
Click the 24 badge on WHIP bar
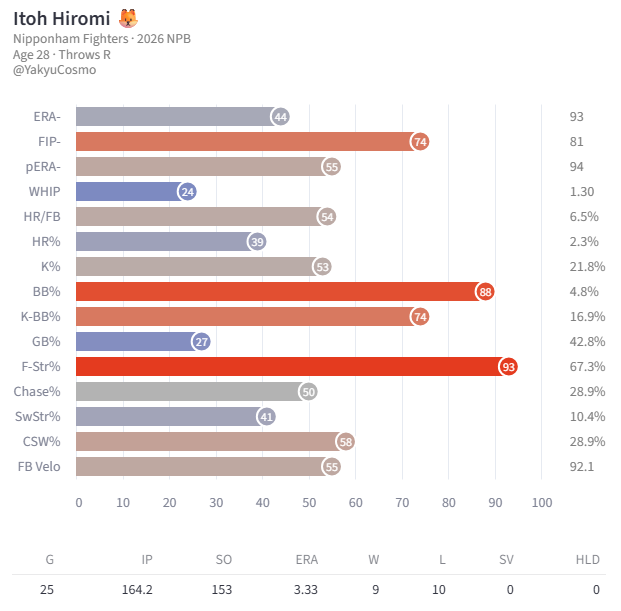coord(187,192)
